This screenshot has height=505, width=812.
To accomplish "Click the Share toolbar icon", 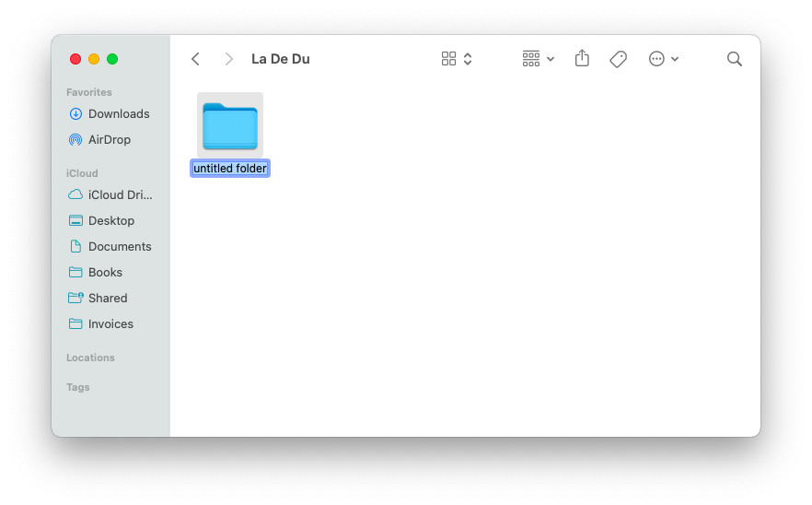I will [x=582, y=58].
